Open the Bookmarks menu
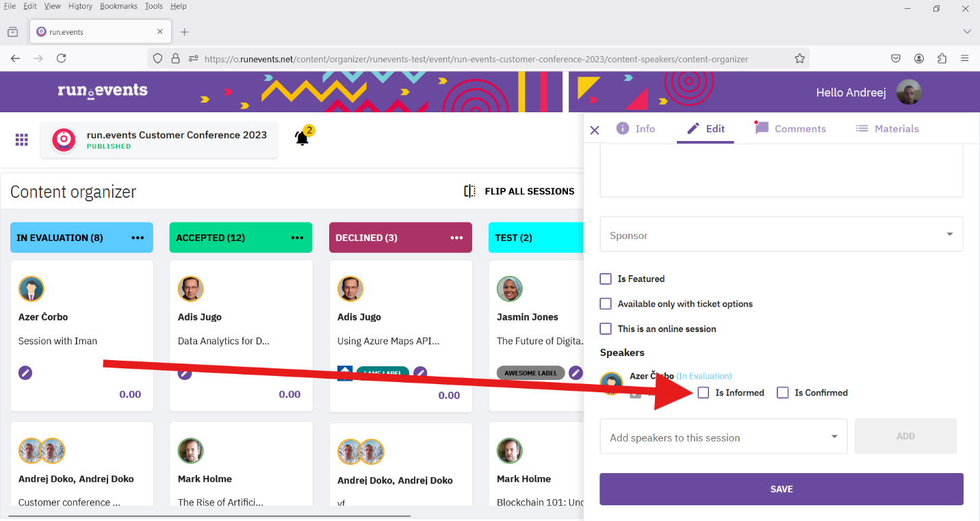Viewport: 980px width, 521px height. pos(118,6)
